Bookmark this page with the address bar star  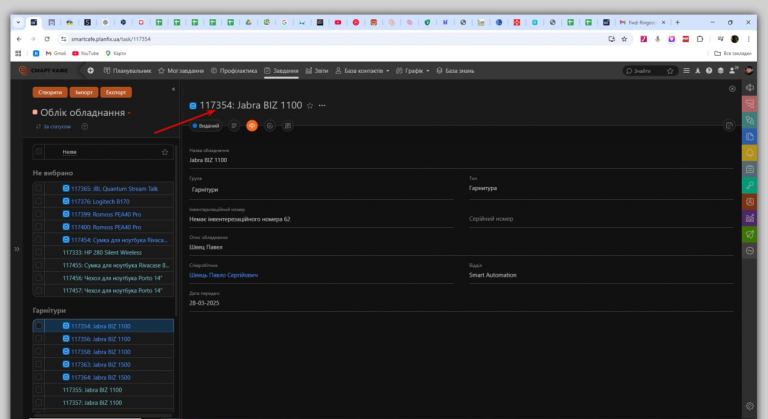[x=624, y=39]
